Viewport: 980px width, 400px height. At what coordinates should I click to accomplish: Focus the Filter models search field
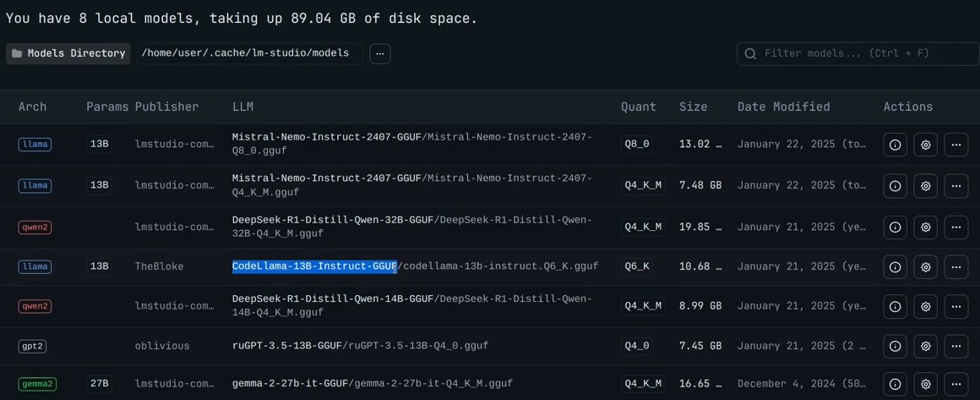(x=857, y=54)
